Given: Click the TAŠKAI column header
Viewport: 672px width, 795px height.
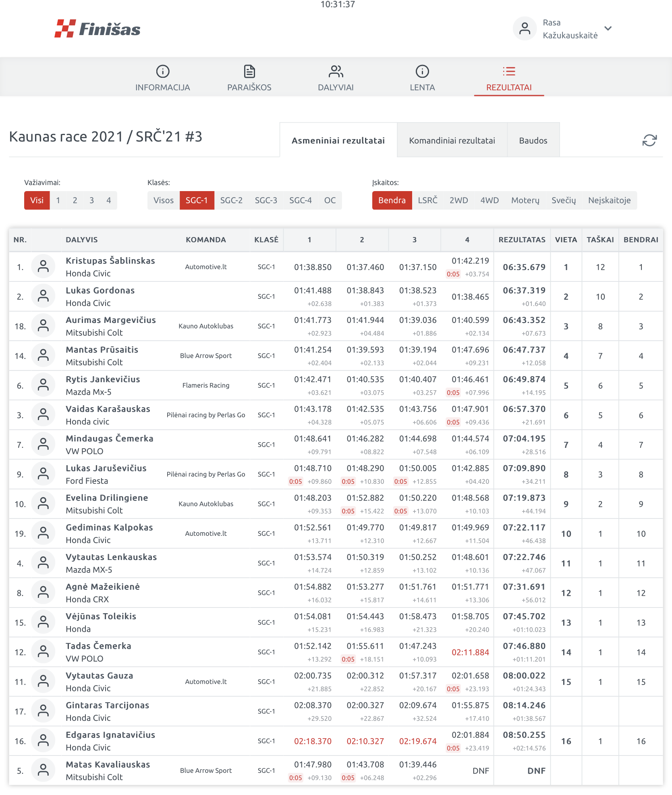Looking at the screenshot, I should 600,239.
